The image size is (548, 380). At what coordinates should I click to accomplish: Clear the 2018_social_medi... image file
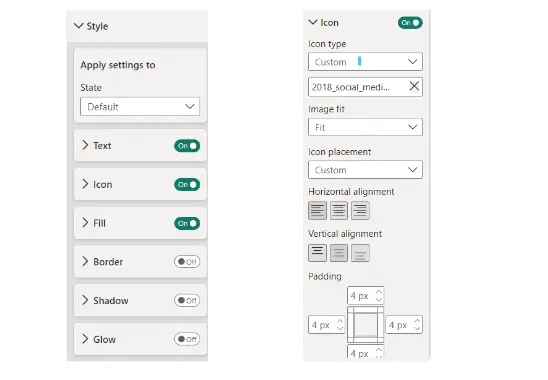pos(414,86)
